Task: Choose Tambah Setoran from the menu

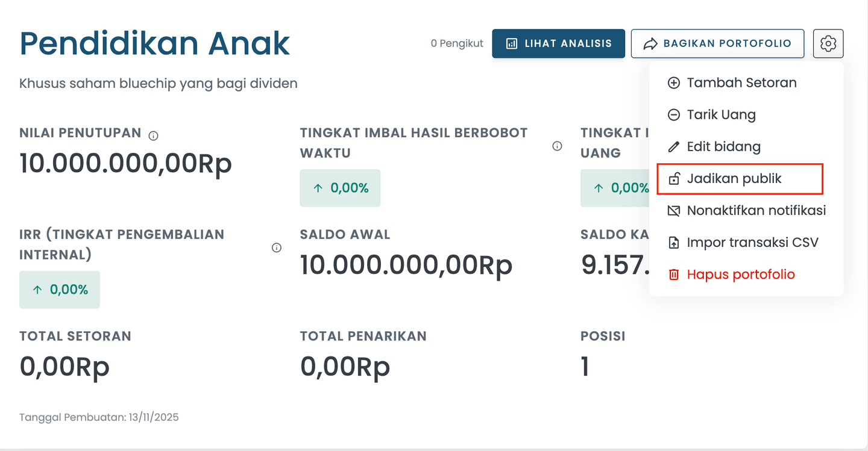Action: pos(741,83)
